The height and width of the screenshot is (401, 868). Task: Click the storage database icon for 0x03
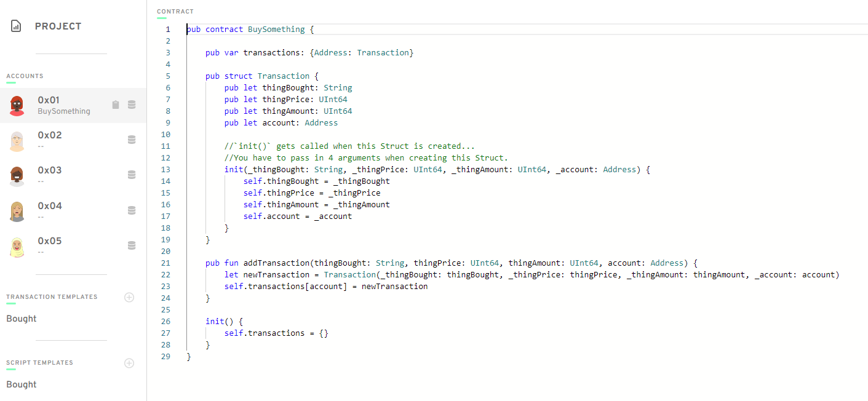pos(131,175)
